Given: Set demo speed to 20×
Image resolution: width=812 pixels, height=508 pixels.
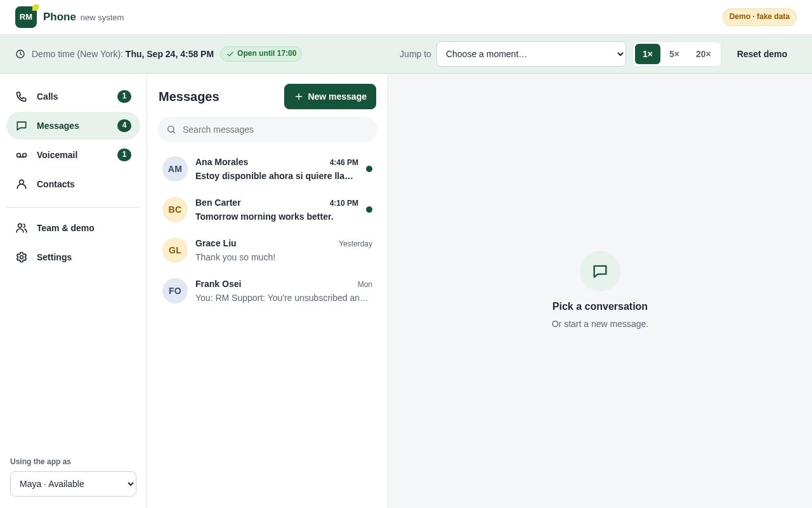Looking at the screenshot, I should [704, 54].
